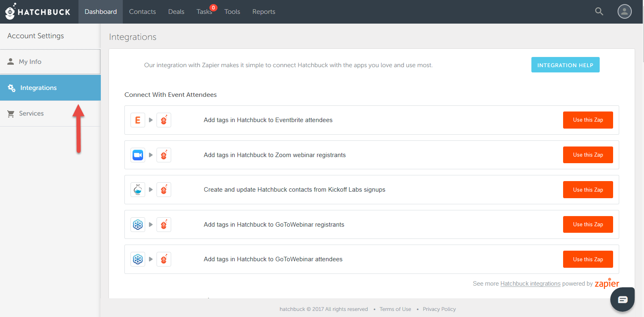
Task: Click the Kickoff Labs app icon
Action: pos(138,190)
